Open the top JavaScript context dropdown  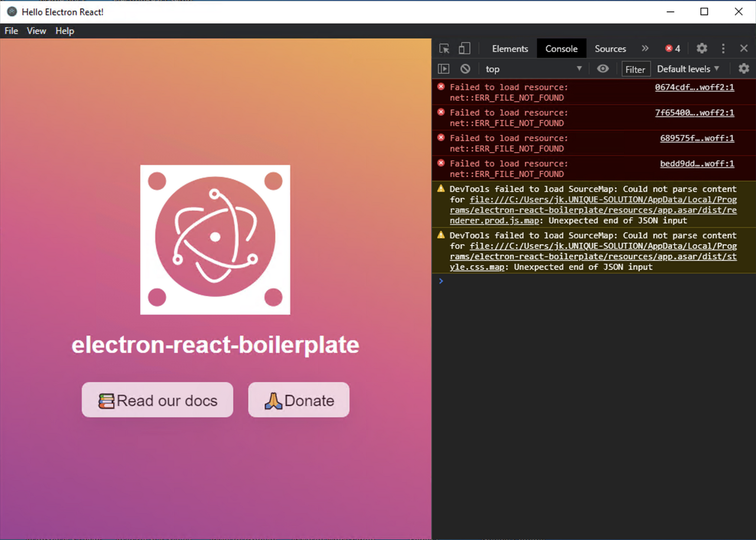point(534,69)
